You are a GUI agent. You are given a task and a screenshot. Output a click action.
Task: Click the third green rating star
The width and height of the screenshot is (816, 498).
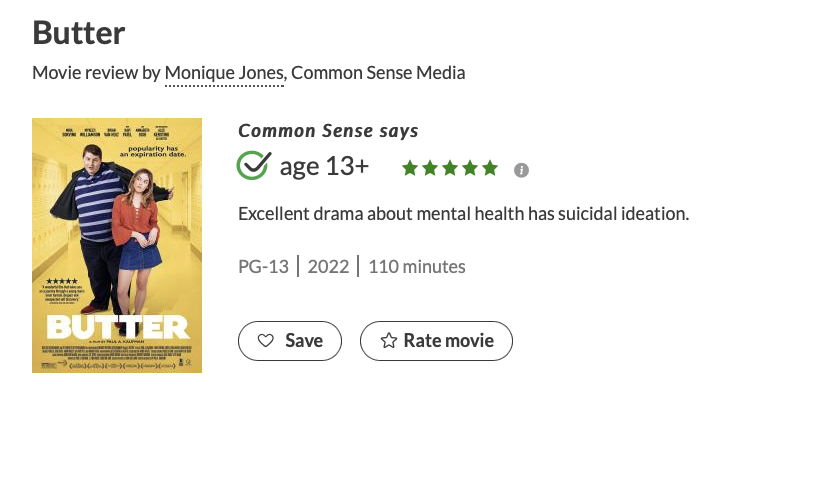coord(450,168)
